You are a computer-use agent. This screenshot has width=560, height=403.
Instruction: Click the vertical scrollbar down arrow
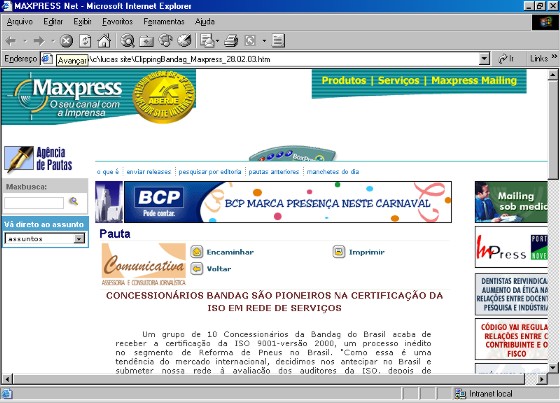tap(553, 367)
